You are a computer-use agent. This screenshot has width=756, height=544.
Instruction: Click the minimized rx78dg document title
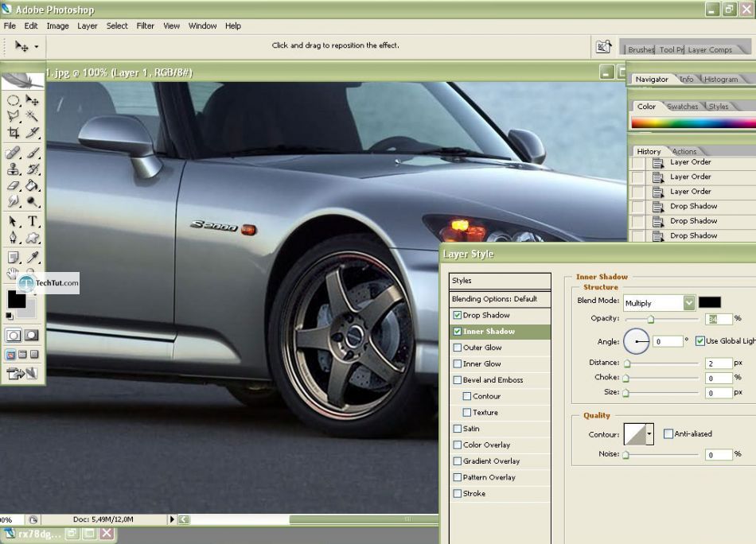point(40,534)
